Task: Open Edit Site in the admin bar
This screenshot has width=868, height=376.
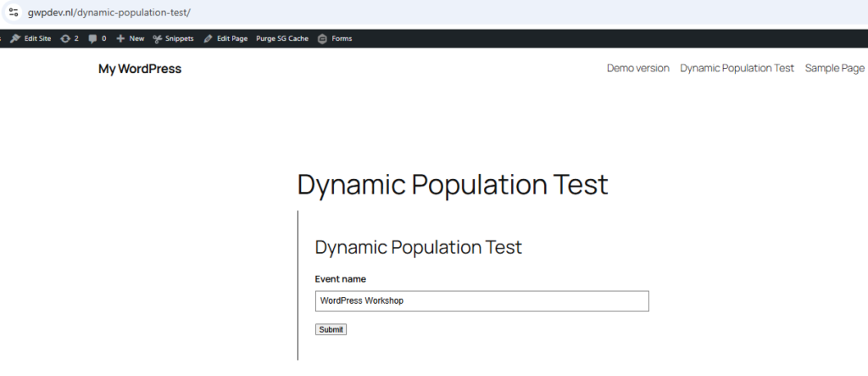Action: pos(37,38)
